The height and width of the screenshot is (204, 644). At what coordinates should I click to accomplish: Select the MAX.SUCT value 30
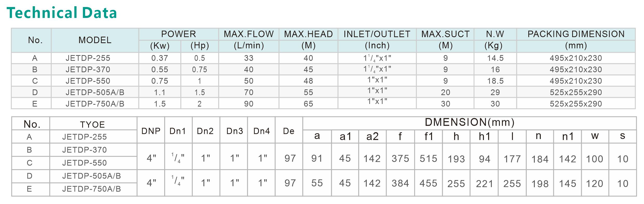click(x=445, y=104)
